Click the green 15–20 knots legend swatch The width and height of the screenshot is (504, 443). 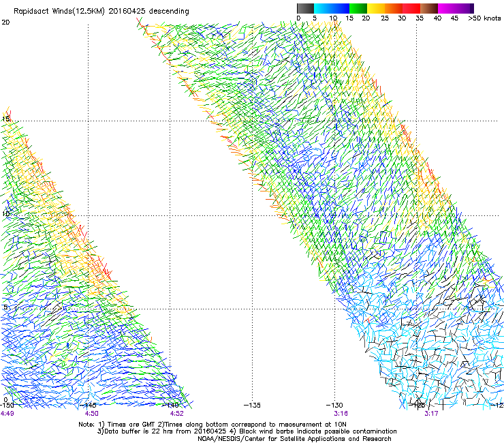[x=358, y=8]
